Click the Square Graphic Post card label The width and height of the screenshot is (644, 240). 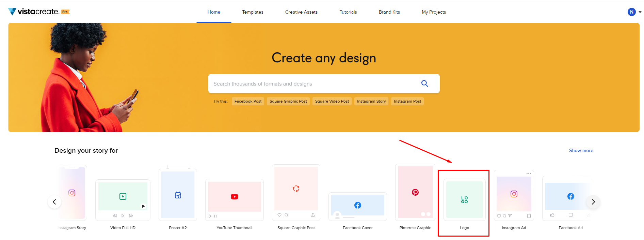296,228
